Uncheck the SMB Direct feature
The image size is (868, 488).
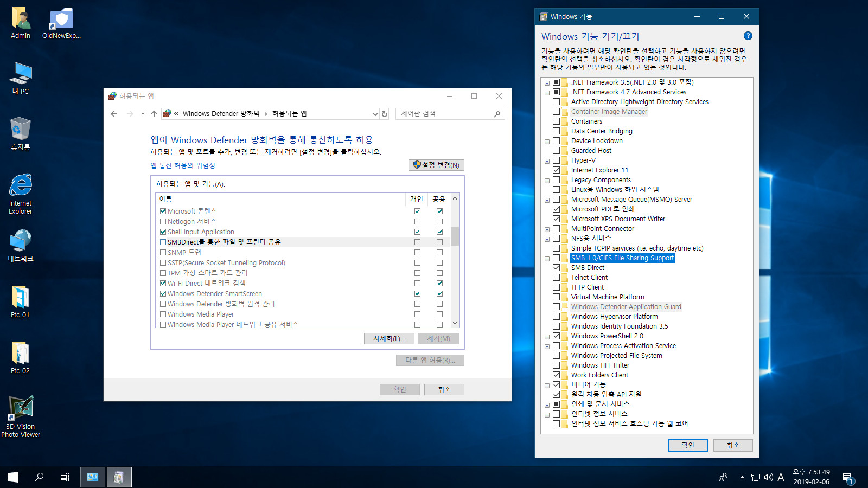tap(556, 268)
